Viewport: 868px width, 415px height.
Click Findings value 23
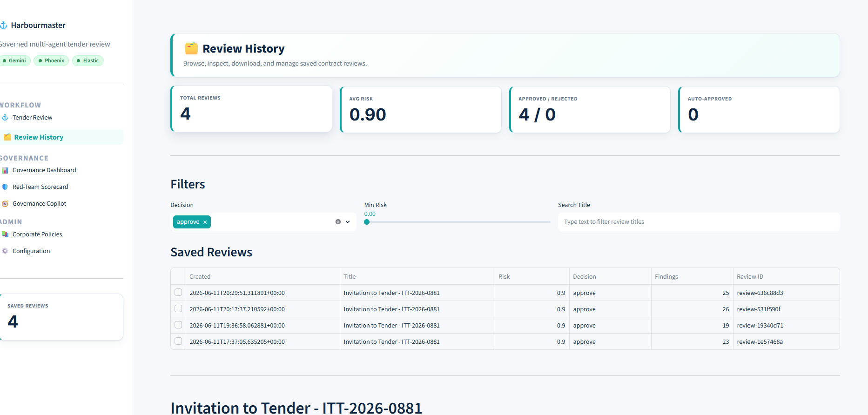[692, 341]
